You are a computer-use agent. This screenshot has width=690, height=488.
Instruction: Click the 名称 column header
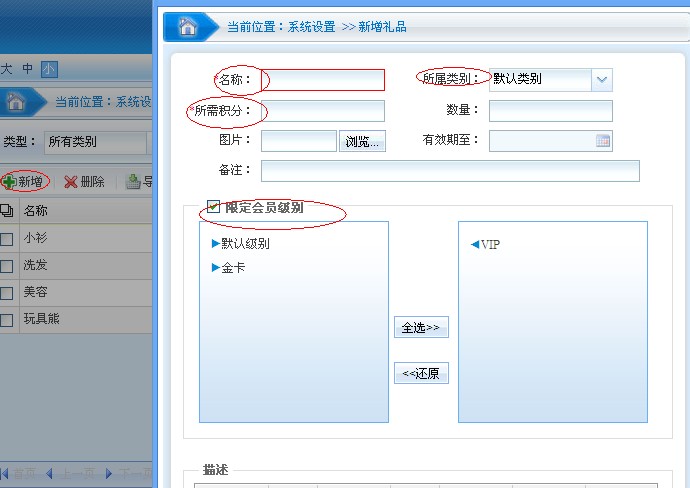click(36, 211)
